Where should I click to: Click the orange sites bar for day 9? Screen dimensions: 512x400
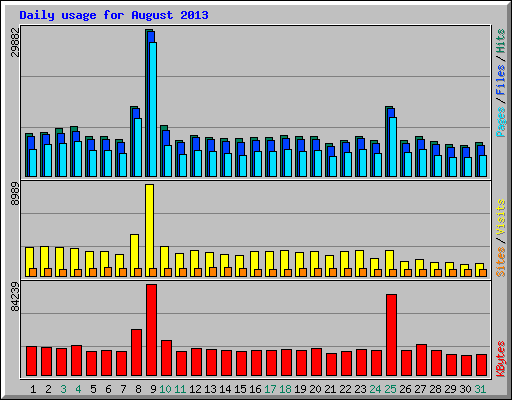pyautogui.click(x=153, y=272)
